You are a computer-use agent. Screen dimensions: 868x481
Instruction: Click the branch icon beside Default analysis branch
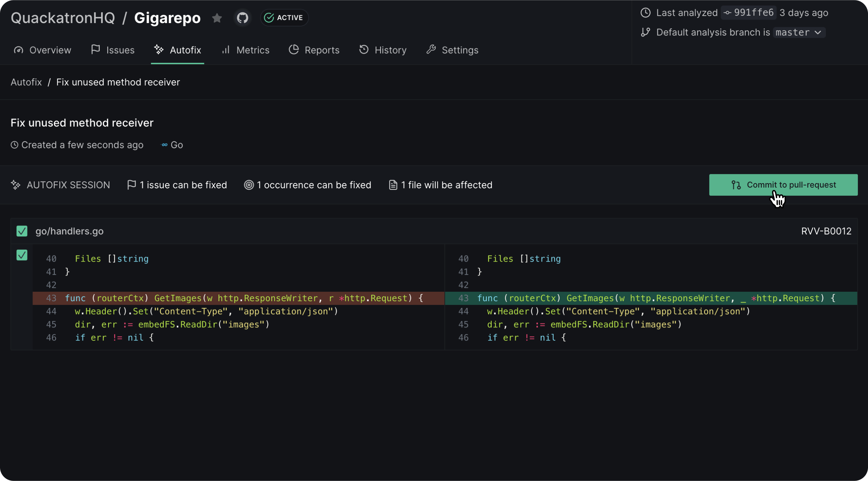click(645, 32)
